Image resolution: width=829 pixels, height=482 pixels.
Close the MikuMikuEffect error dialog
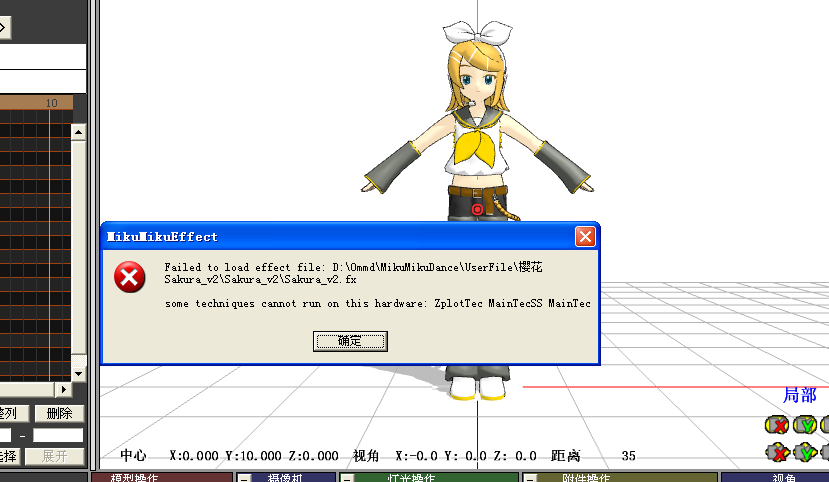pyautogui.click(x=585, y=236)
